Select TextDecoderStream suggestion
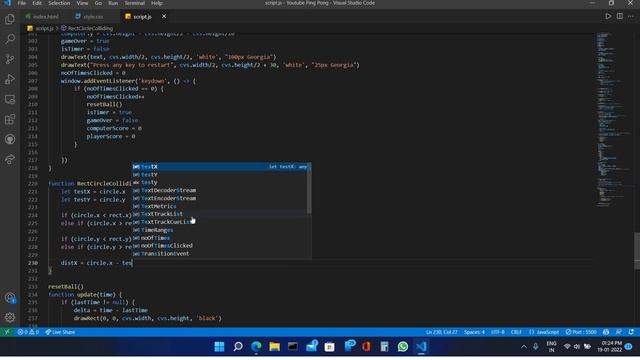 pyautogui.click(x=221, y=191)
